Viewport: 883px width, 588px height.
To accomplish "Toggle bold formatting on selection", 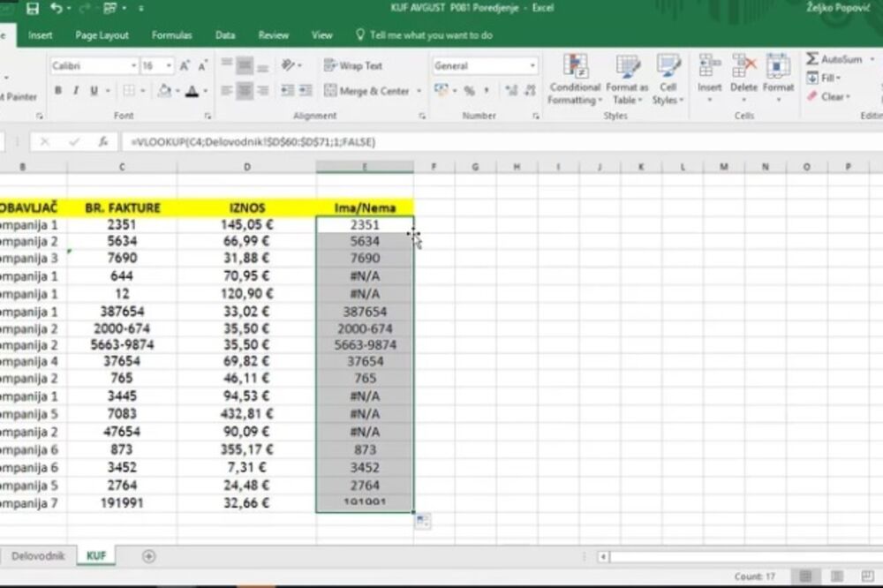I will (57, 91).
